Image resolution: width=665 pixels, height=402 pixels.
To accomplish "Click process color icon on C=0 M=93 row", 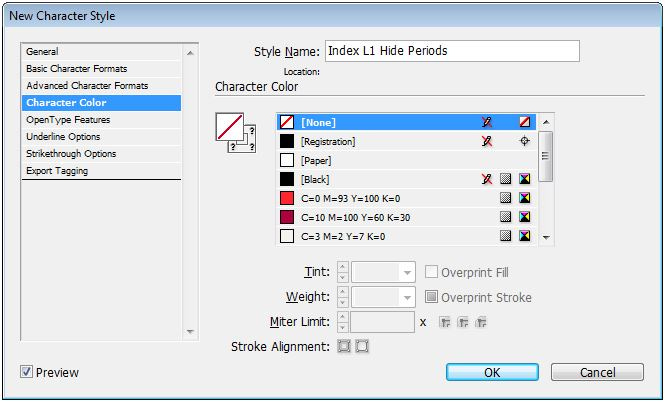I will (x=505, y=198).
